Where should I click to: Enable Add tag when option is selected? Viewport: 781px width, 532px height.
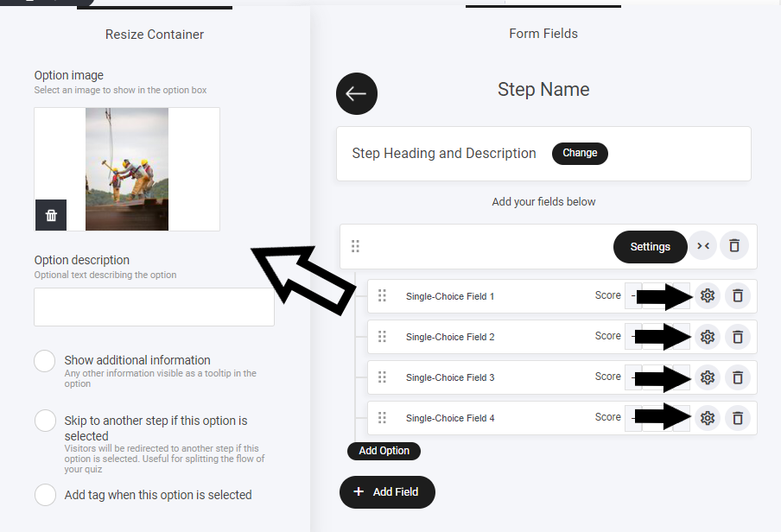45,496
